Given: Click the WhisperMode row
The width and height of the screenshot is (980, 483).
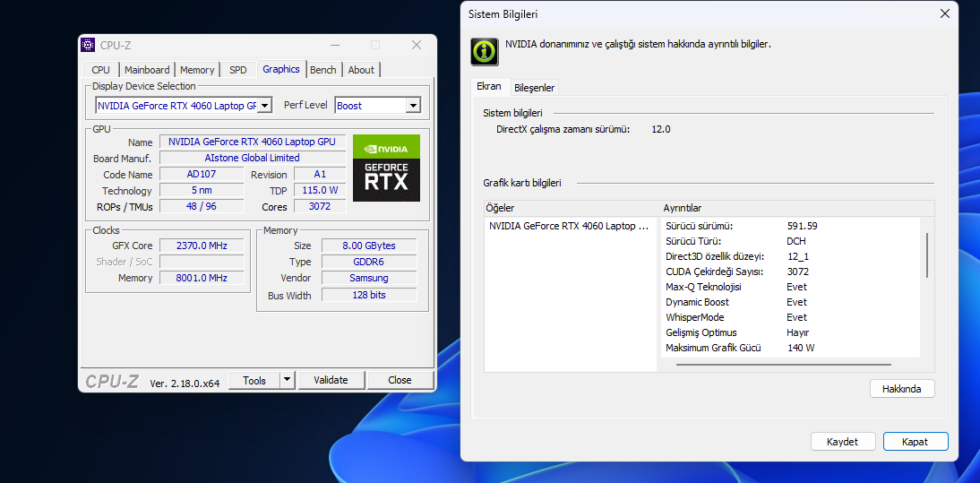Looking at the screenshot, I should pos(790,317).
